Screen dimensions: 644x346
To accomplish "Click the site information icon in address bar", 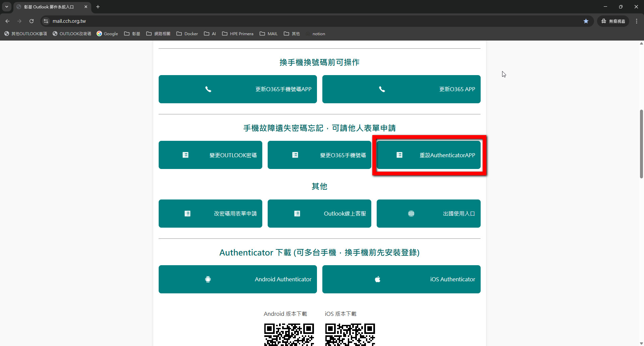I will tap(46, 21).
